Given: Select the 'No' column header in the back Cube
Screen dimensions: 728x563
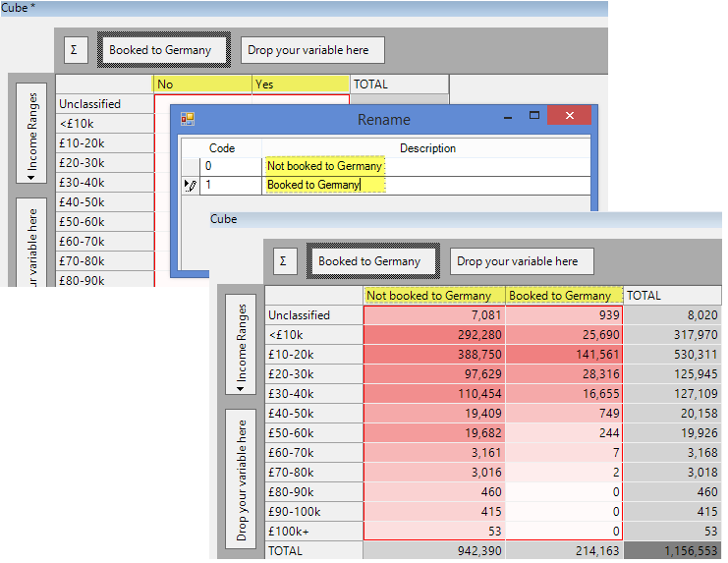Looking at the screenshot, I should coord(202,84).
